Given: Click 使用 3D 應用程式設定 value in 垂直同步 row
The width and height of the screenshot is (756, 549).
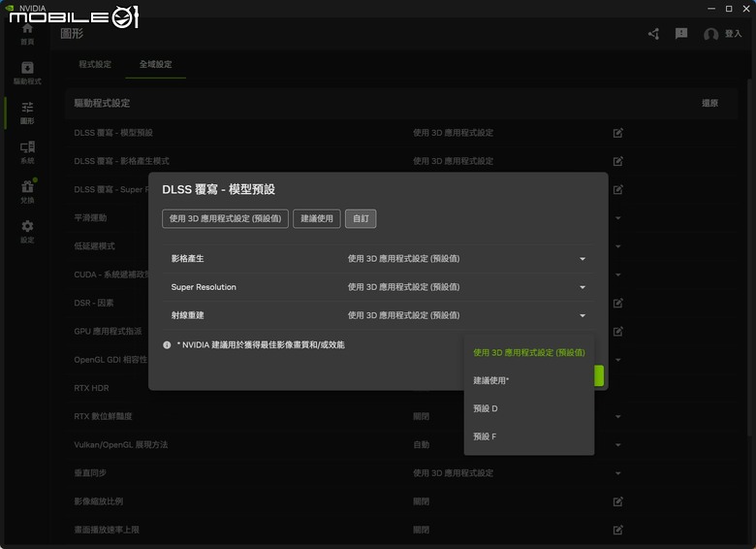Looking at the screenshot, I should [x=453, y=473].
